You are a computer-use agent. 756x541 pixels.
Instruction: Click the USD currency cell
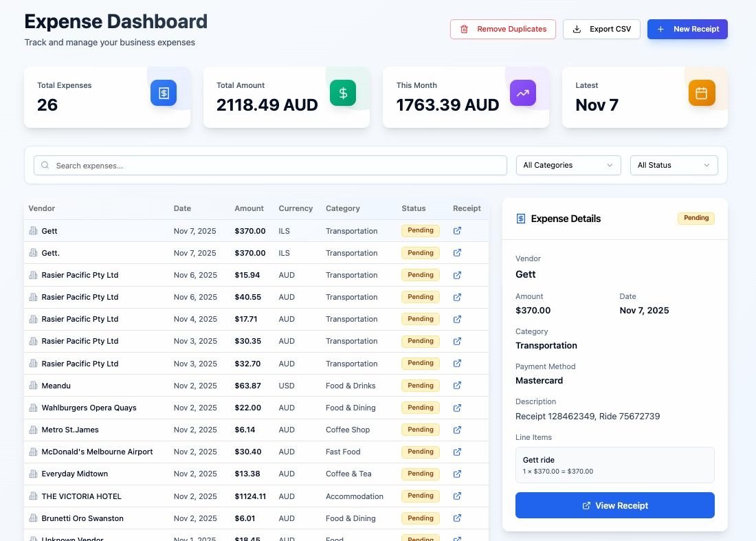(287, 386)
